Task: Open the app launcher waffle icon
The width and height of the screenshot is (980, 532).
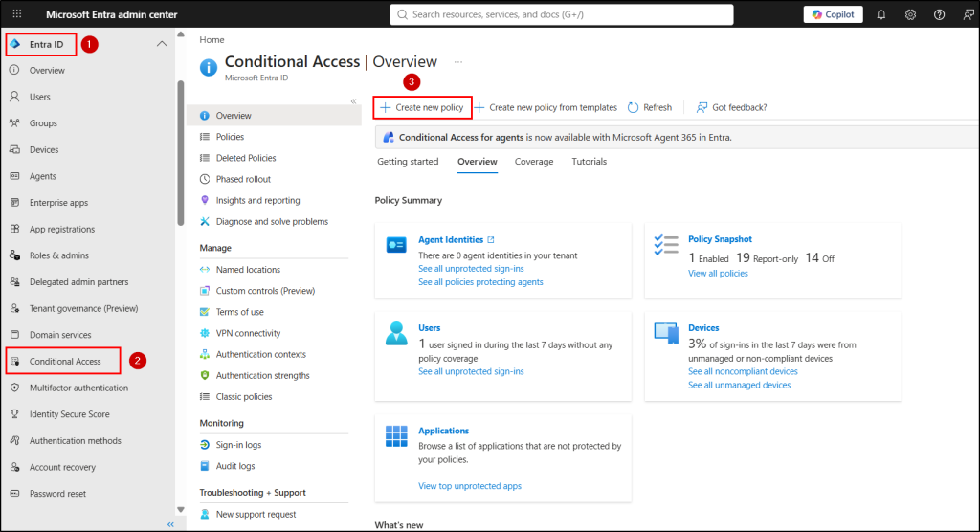Action: (x=17, y=13)
